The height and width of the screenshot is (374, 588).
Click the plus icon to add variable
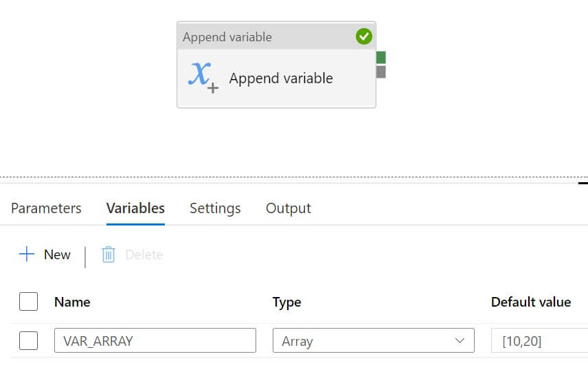[27, 254]
